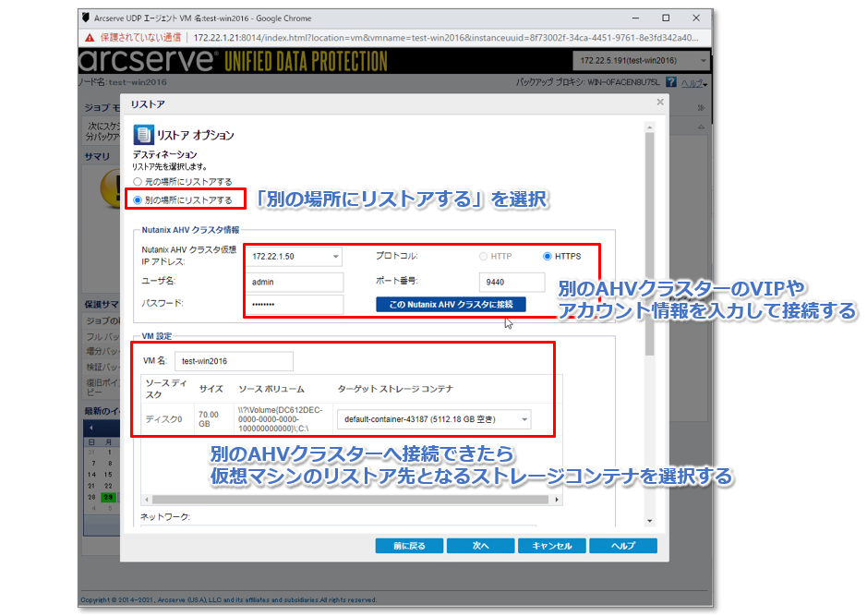Maximize the Chrome window

coord(666,18)
